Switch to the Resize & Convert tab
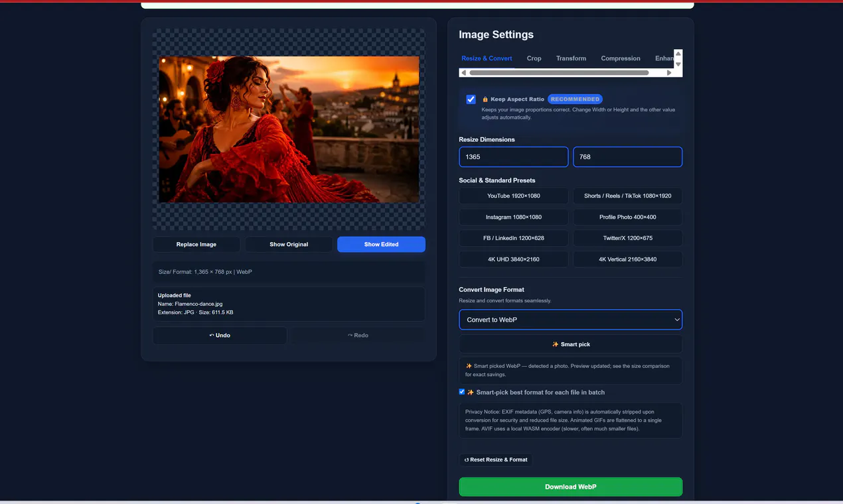The image size is (843, 504). pos(487,58)
